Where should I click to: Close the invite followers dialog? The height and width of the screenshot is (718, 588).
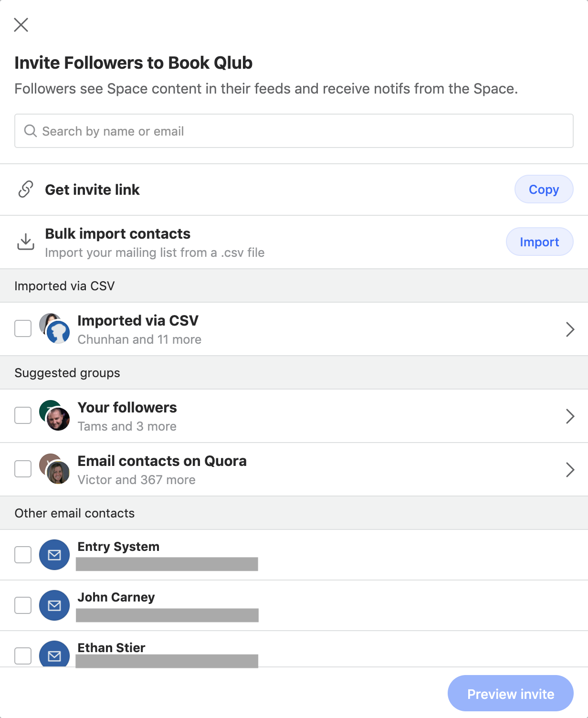pos(21,25)
